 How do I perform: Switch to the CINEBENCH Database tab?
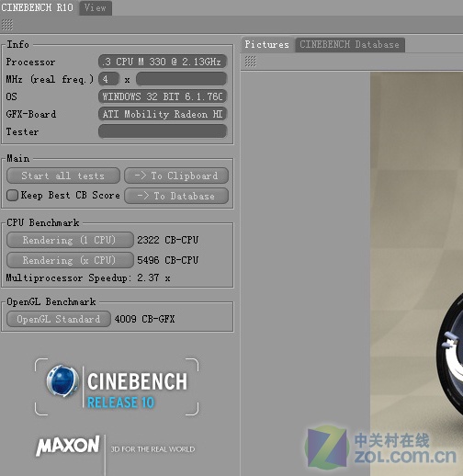tap(349, 45)
